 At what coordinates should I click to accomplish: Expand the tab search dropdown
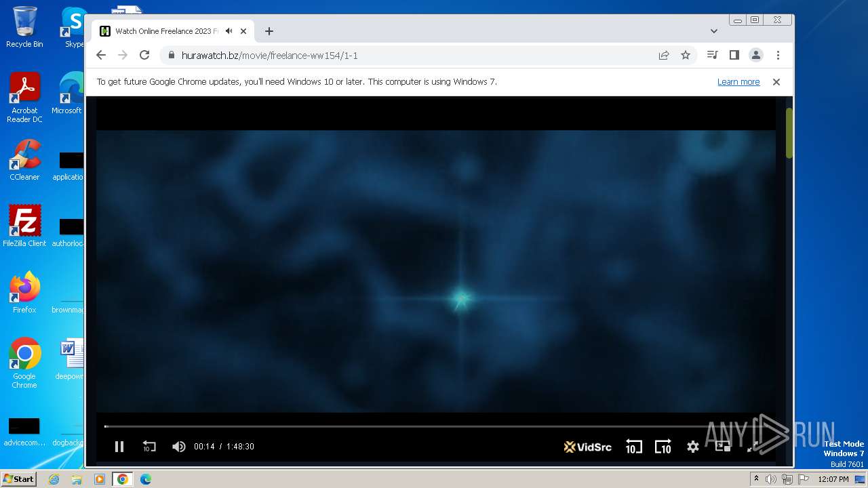(714, 31)
